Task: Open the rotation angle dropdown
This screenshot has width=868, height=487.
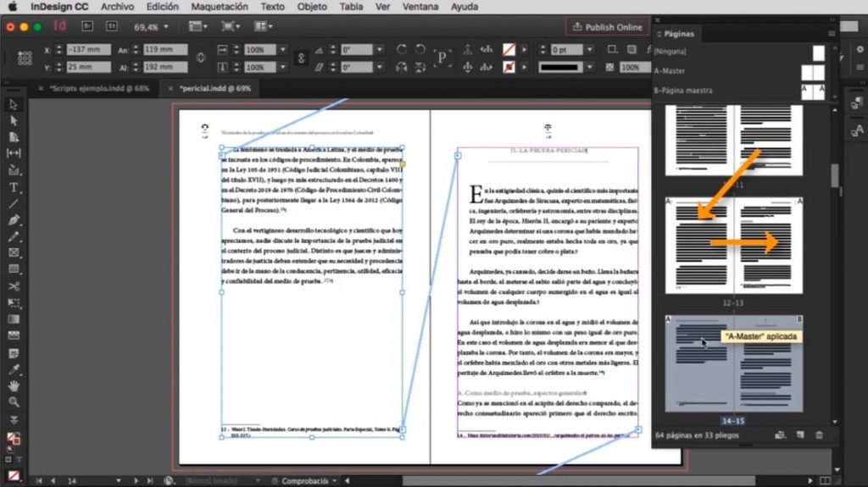Action: pos(379,50)
